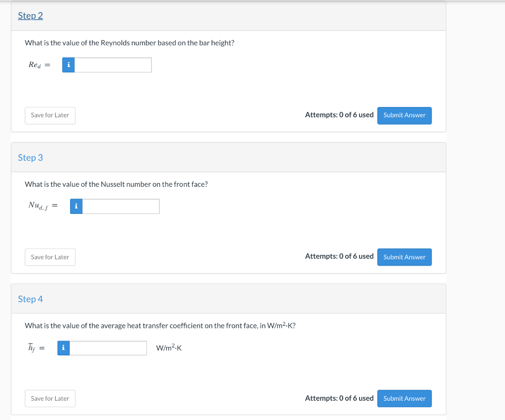Screen dimensions: 505x420
Task: Click the Attempts text in Step 3
Action: pos(339,256)
